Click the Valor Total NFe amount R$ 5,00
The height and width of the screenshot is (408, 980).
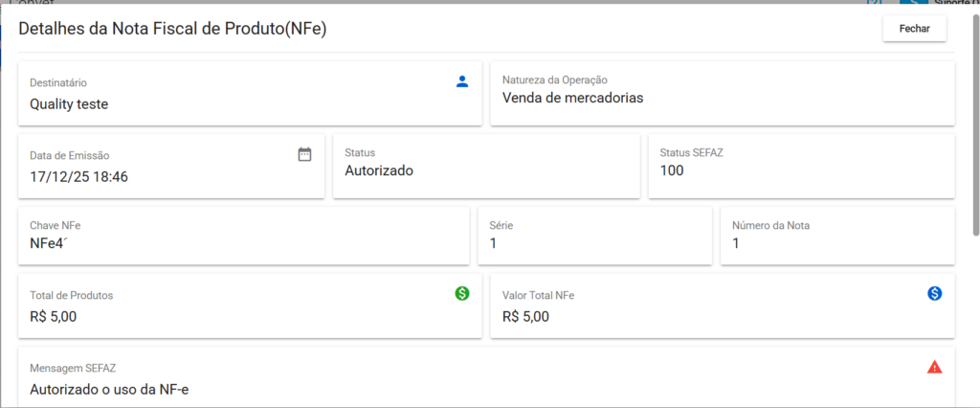[525, 316]
